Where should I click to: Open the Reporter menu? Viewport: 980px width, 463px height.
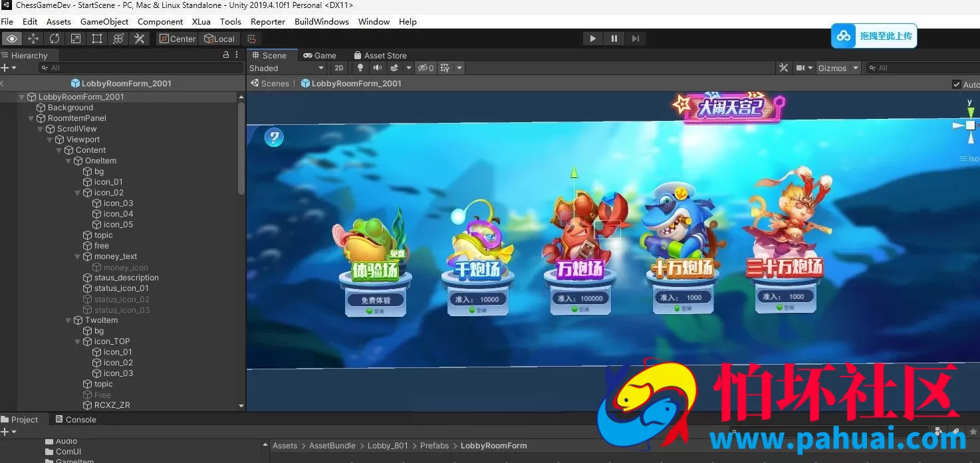[268, 21]
